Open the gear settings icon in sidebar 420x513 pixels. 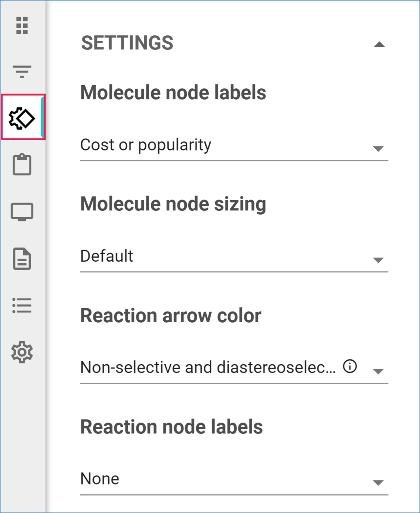pyautogui.click(x=22, y=352)
